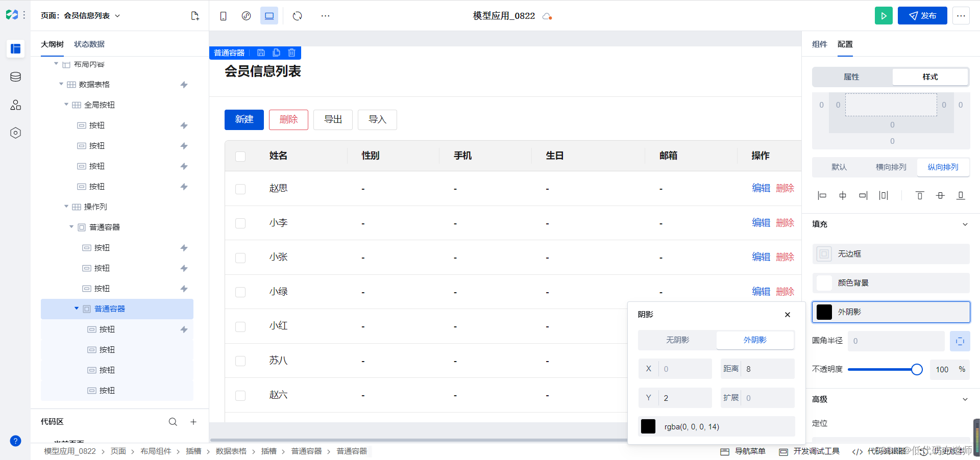980x460 pixels.
Task: Open the settings hexagon sidebar icon
Action: [15, 133]
